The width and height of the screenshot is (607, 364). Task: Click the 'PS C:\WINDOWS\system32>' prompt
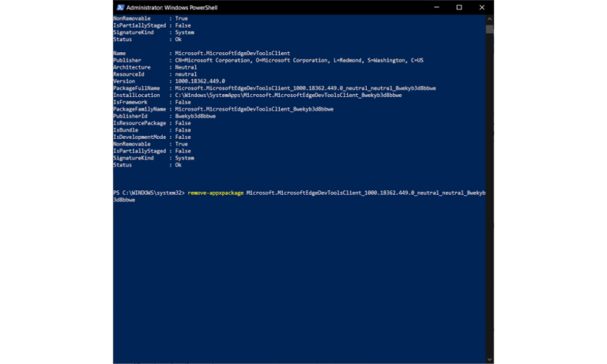point(149,193)
